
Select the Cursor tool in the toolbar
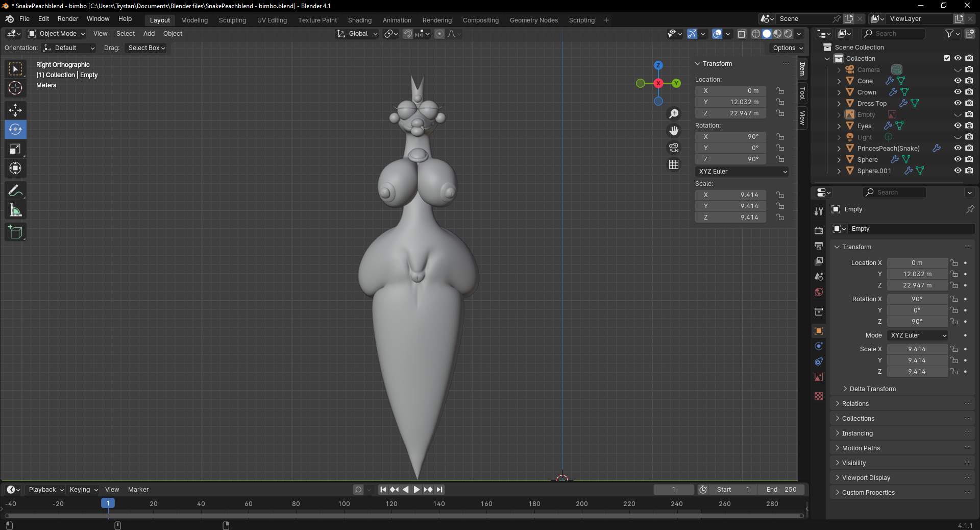15,88
